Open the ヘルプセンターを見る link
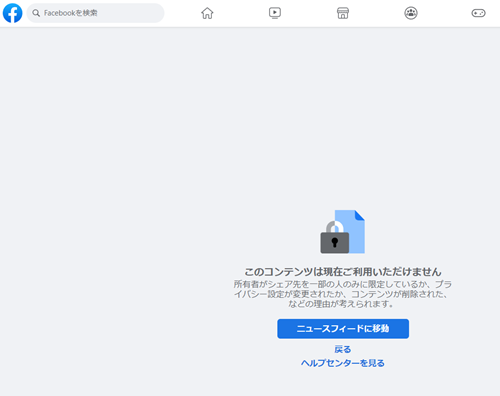This screenshot has height=396, width=500. point(343,363)
